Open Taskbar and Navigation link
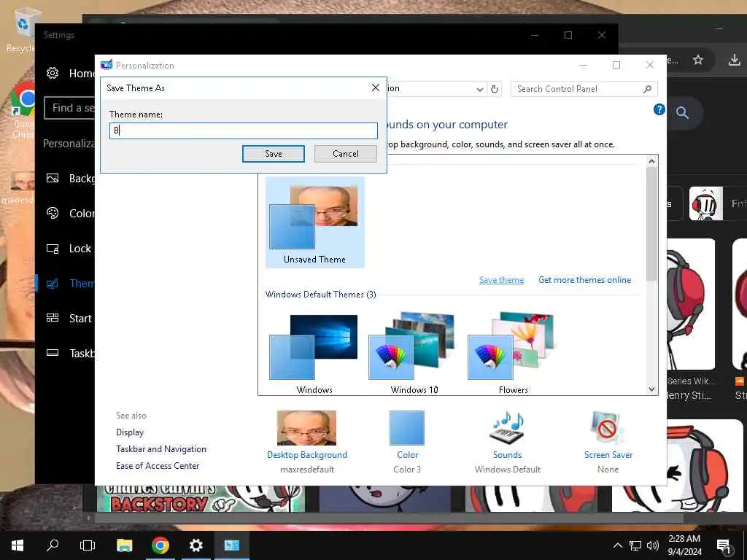The height and width of the screenshot is (560, 747). click(x=161, y=449)
